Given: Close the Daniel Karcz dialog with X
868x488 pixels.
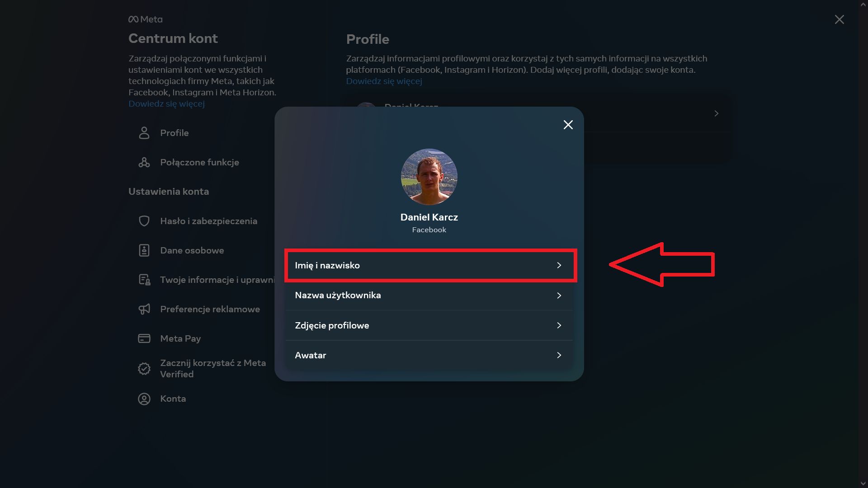Looking at the screenshot, I should pos(568,125).
